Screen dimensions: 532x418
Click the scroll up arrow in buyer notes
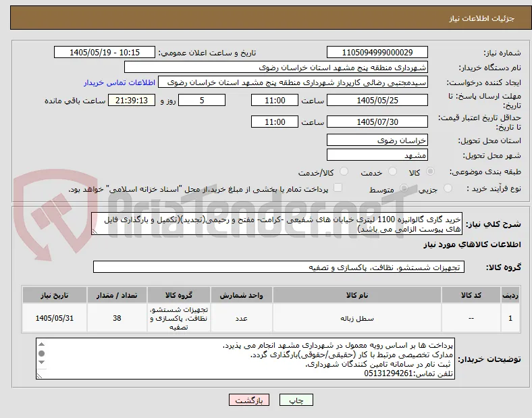pyautogui.click(x=42, y=344)
